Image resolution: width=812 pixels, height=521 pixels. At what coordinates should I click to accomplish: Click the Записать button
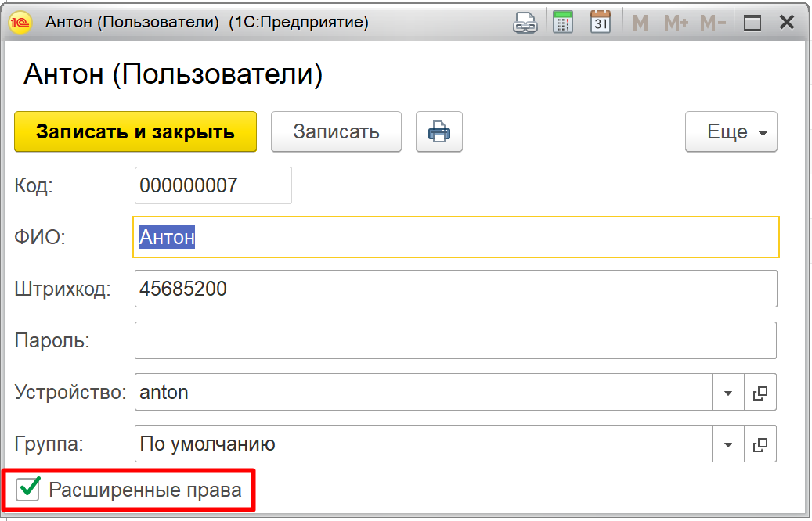336,131
